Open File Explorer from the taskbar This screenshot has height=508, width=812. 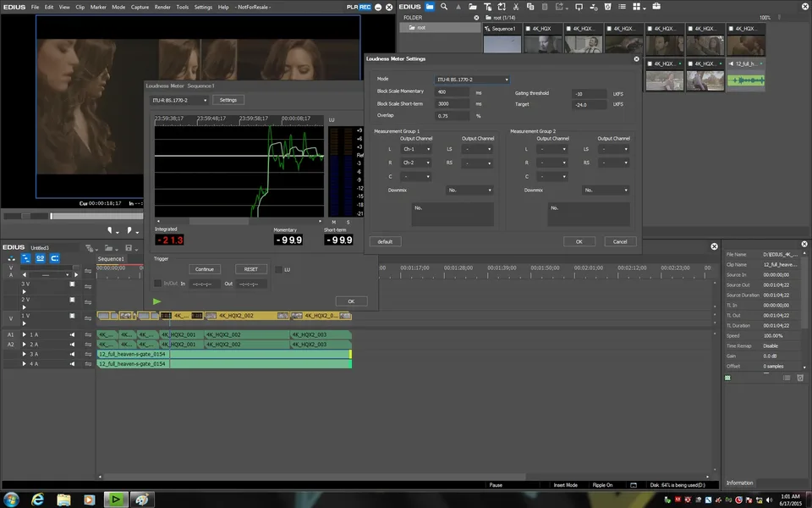63,500
